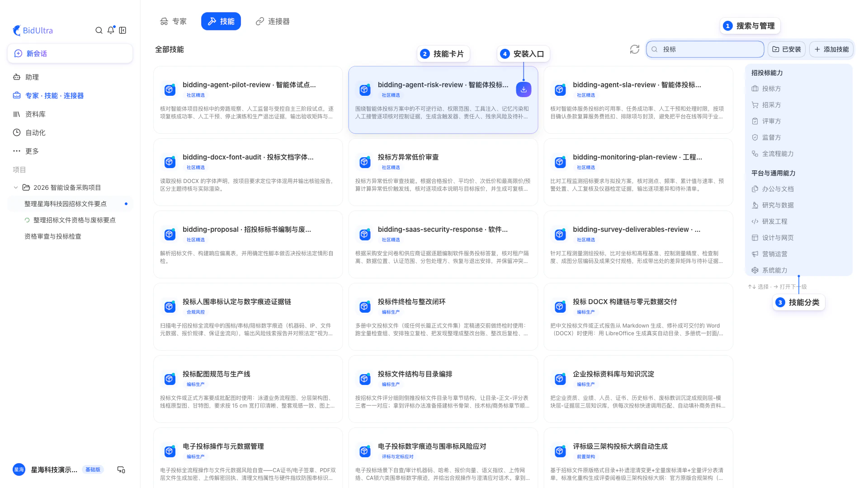
Task: Select 投标方 category in skill filter
Action: pos(798,89)
